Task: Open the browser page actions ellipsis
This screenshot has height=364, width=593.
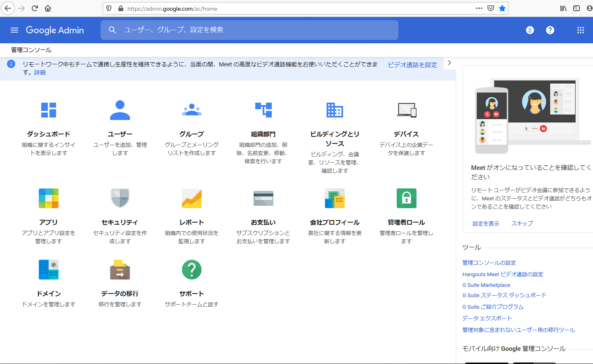Action: pyautogui.click(x=479, y=8)
